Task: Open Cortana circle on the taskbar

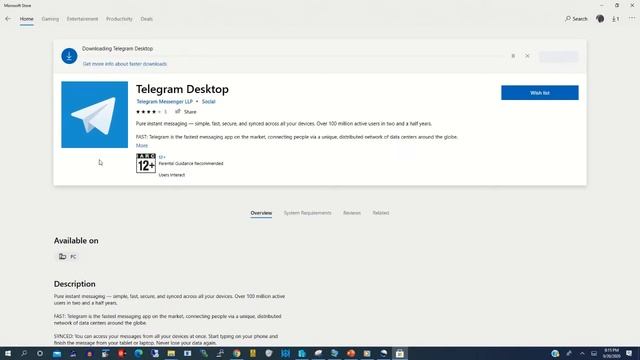Action: pos(40,353)
